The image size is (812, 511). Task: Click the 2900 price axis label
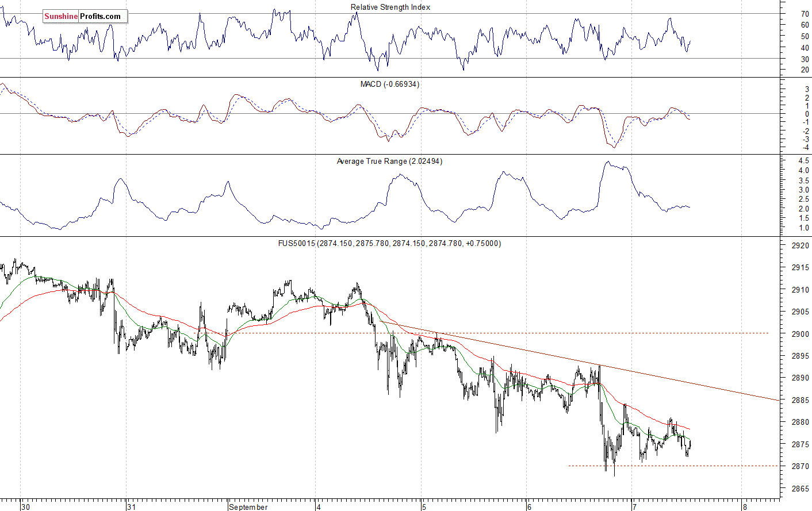click(x=801, y=334)
